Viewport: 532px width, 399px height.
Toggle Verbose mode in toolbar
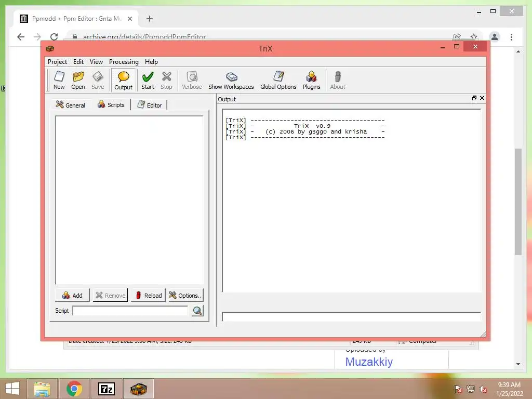click(x=192, y=81)
